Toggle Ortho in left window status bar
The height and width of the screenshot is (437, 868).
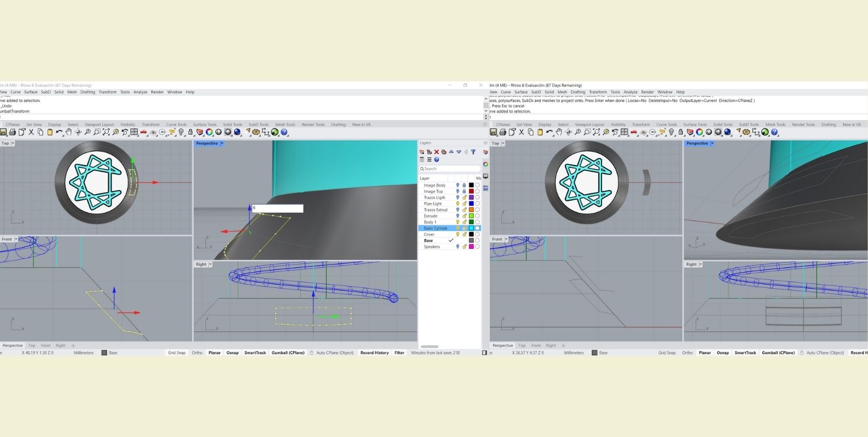point(197,353)
